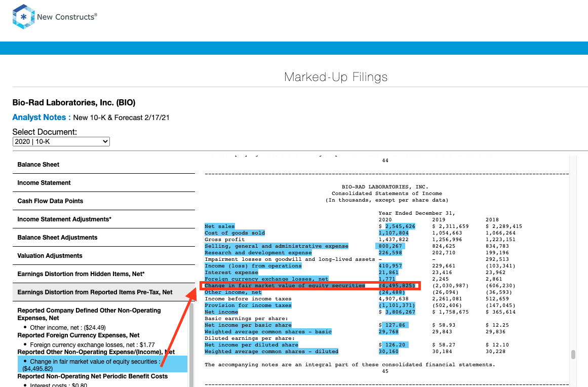This screenshot has width=588, height=387.
Task: Open the Balance Sheet section
Action: point(104,165)
